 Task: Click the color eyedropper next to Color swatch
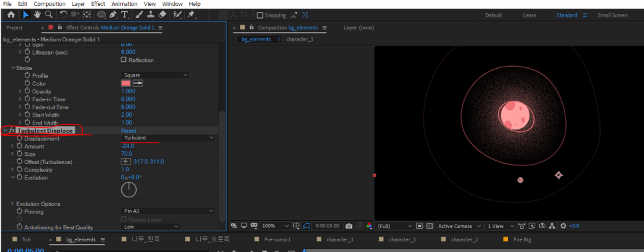coord(137,83)
